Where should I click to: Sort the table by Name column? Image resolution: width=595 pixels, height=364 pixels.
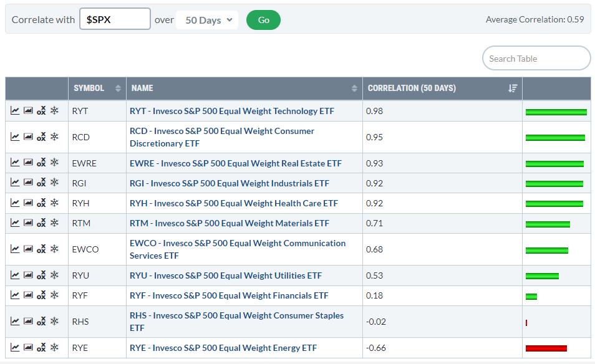click(x=244, y=89)
